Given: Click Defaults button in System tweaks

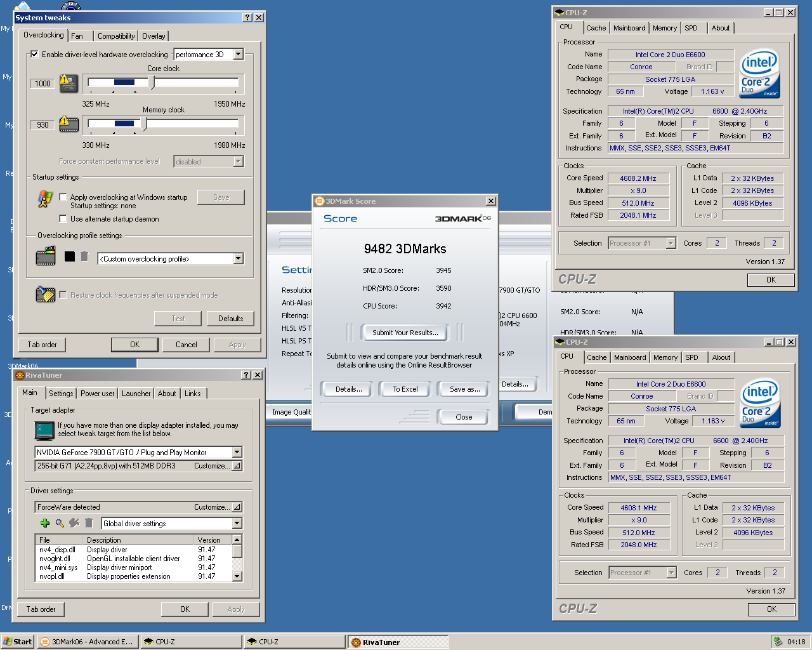Looking at the screenshot, I should coord(230,319).
